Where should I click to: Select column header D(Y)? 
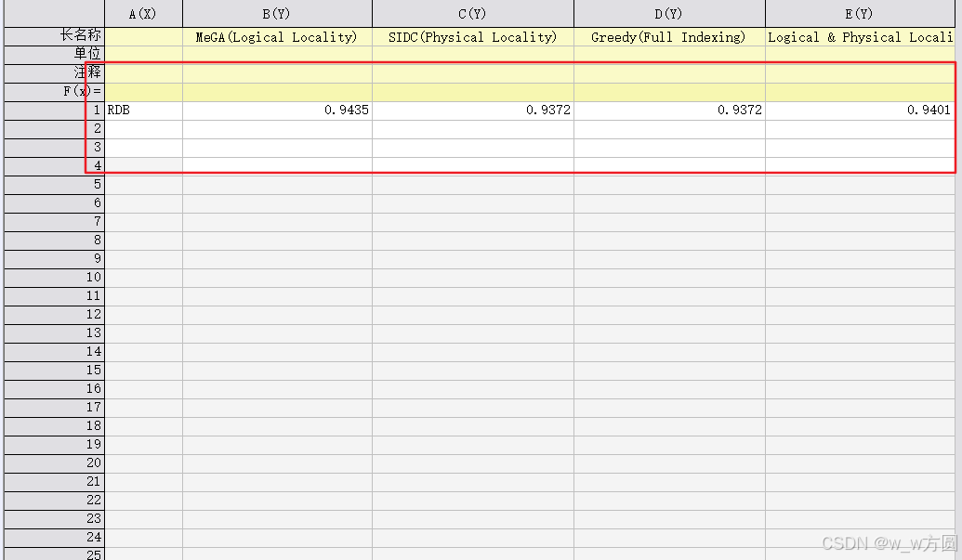coord(669,14)
